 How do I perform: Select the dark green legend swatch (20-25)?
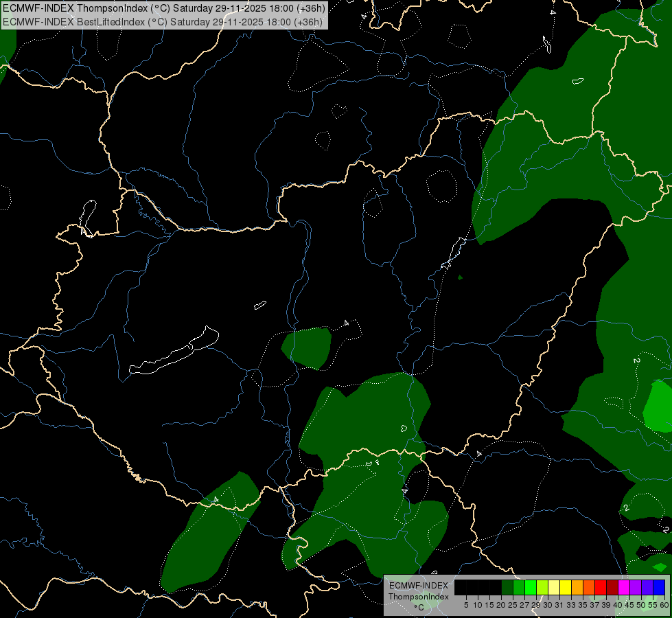507,587
